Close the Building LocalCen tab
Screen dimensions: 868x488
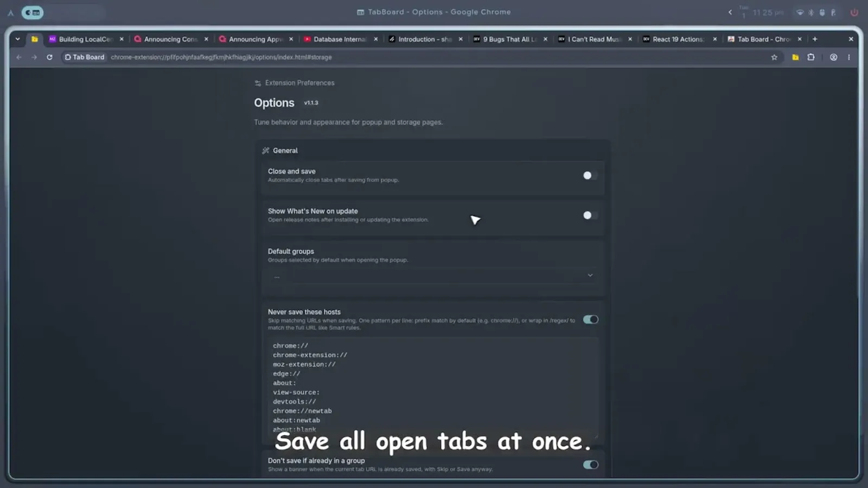(x=122, y=39)
